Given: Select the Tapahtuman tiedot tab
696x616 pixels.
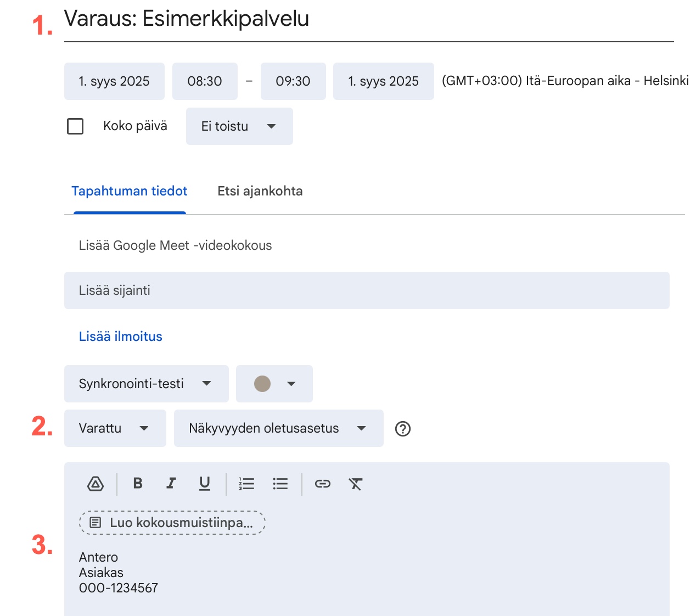Looking at the screenshot, I should (x=130, y=191).
